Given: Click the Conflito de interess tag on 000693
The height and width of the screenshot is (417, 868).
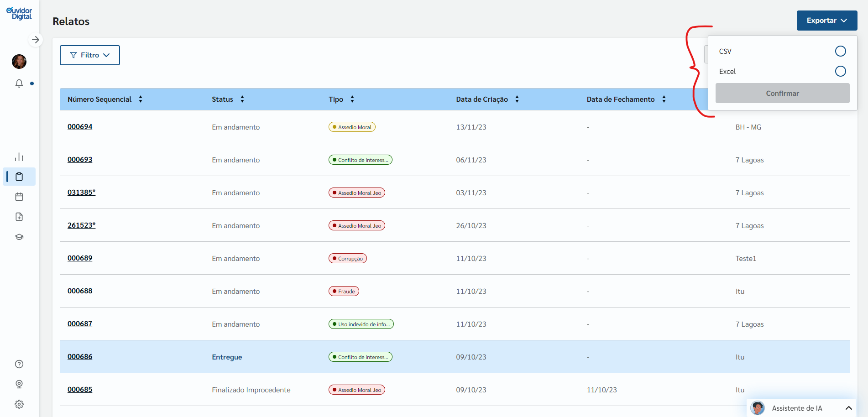Looking at the screenshot, I should coord(361,160).
